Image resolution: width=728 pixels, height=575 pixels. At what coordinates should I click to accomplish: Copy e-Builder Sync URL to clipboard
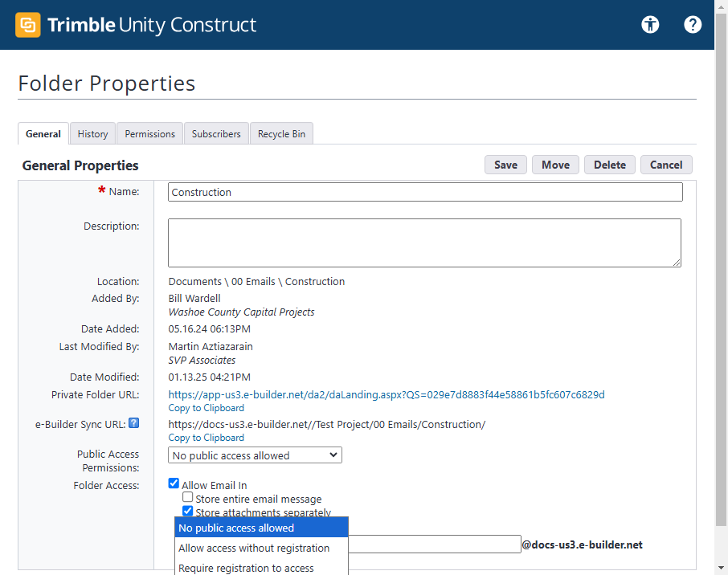[207, 438]
